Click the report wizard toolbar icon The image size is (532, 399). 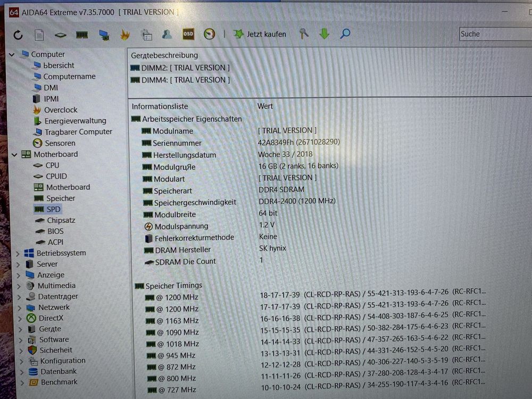pyautogui.click(x=147, y=35)
